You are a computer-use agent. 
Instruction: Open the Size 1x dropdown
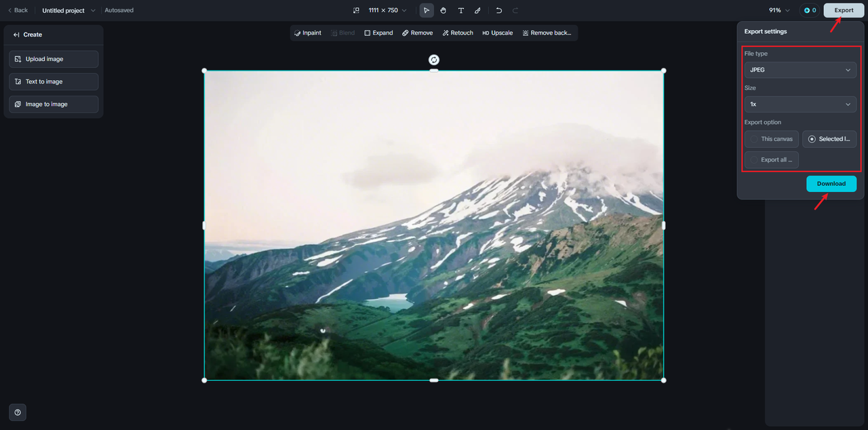(x=800, y=104)
